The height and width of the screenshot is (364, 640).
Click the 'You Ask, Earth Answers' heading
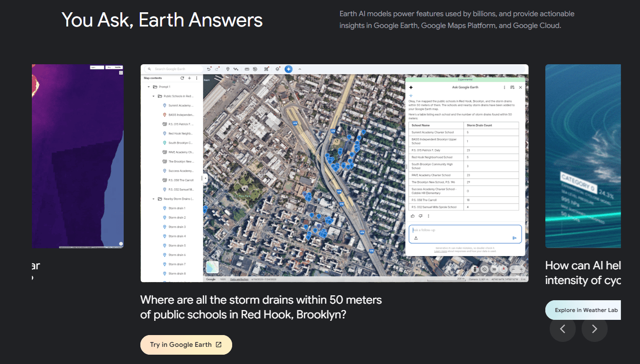tap(162, 20)
